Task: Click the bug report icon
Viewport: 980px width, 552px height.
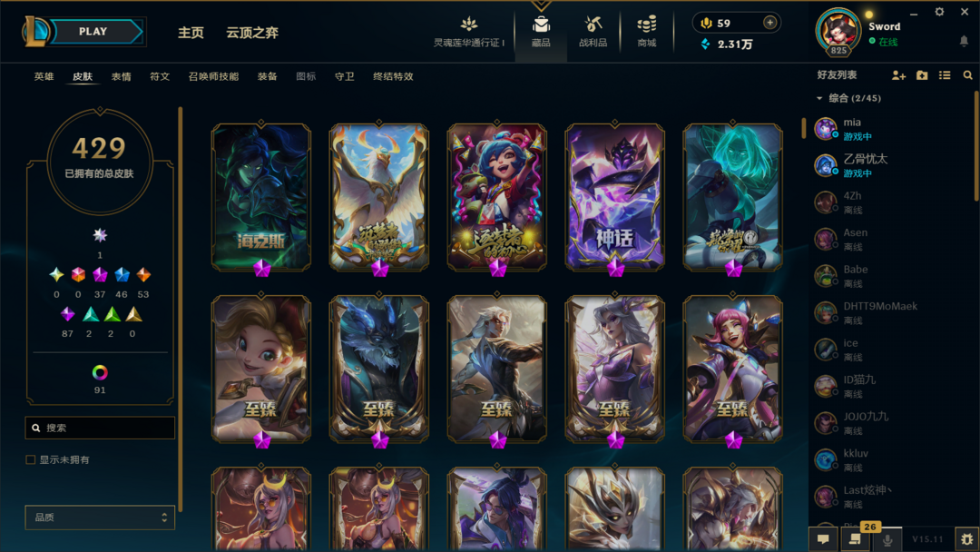Action: point(967,539)
